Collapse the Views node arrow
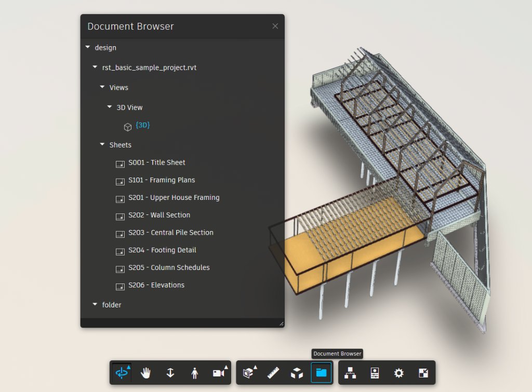532x392 pixels. [102, 87]
